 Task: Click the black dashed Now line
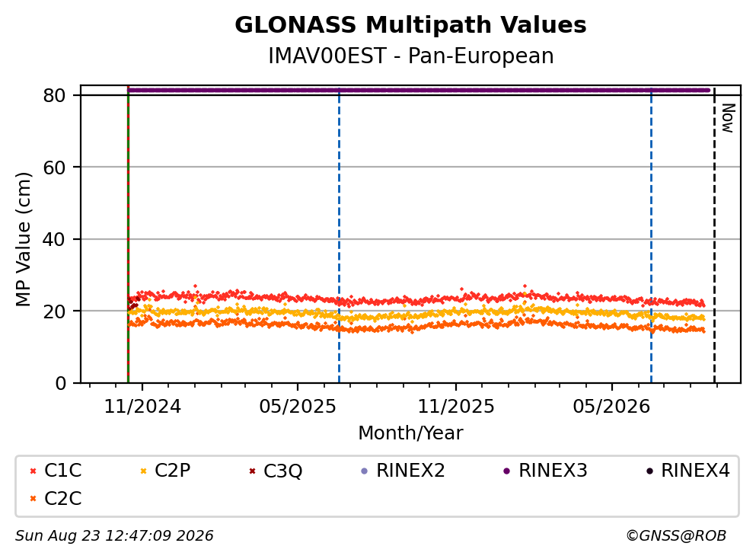[714, 236]
